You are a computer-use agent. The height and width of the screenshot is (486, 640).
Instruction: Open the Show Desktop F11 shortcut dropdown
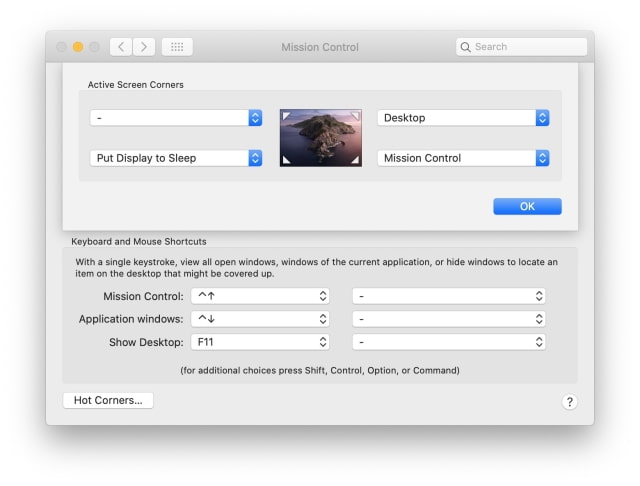point(259,342)
